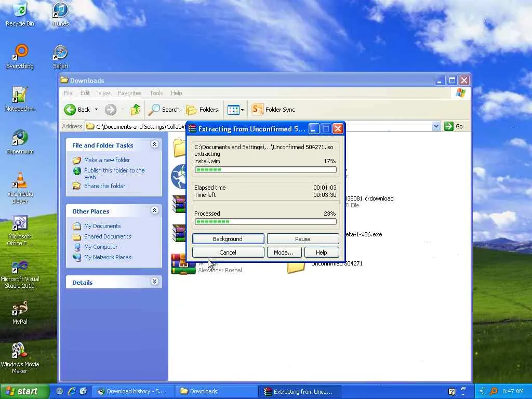Viewport: 532px width, 399px height.
Task: Send extraction to Background
Action: (x=228, y=239)
